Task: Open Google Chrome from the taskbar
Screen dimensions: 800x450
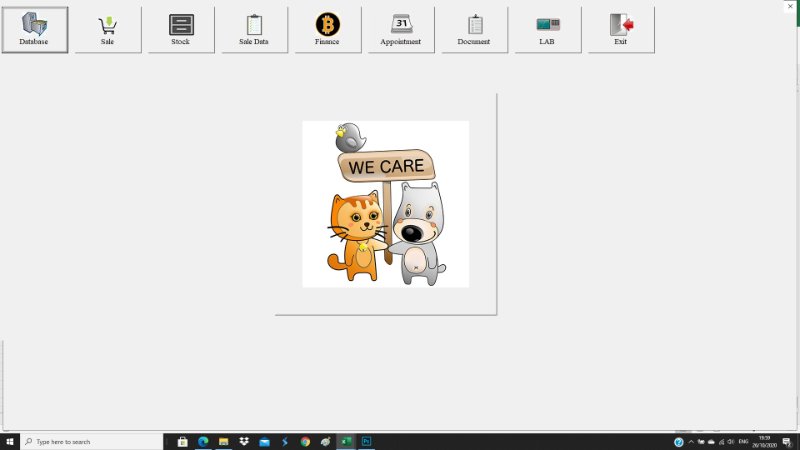Action: coord(305,441)
